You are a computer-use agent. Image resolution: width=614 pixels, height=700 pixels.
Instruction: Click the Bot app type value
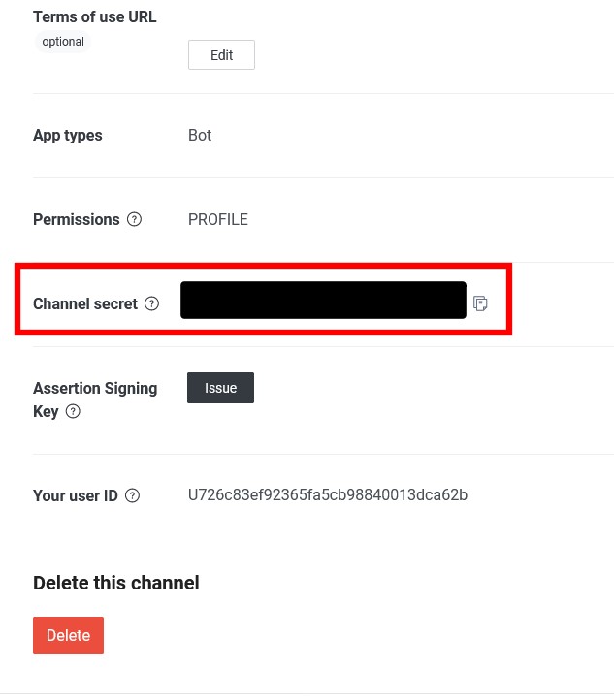point(200,135)
